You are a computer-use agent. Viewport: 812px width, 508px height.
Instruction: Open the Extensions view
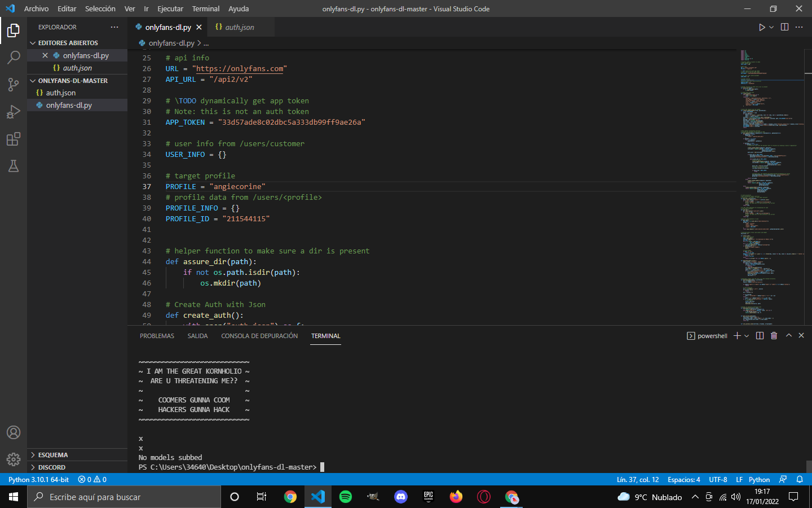point(14,139)
